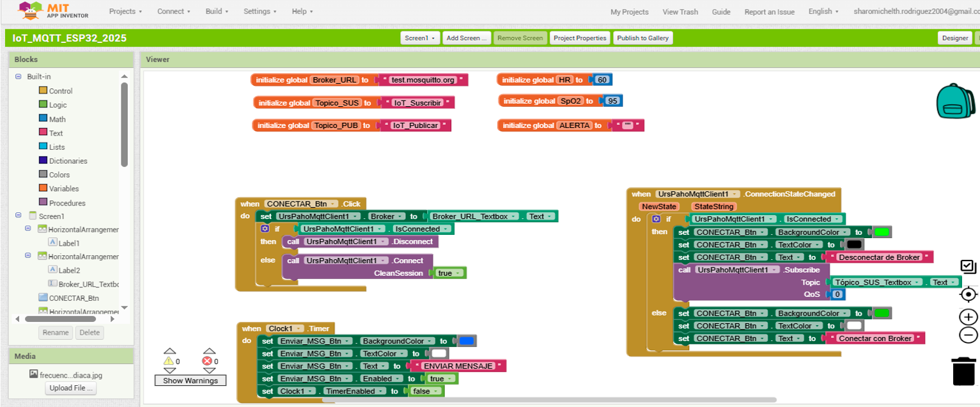Click the Upload File button
Image resolution: width=980 pixels, height=407 pixels.
point(70,388)
